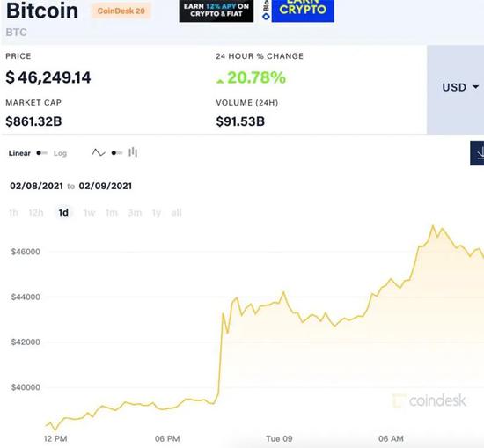Select the 1w time range
This screenshot has height=448, width=484.
[x=89, y=213]
